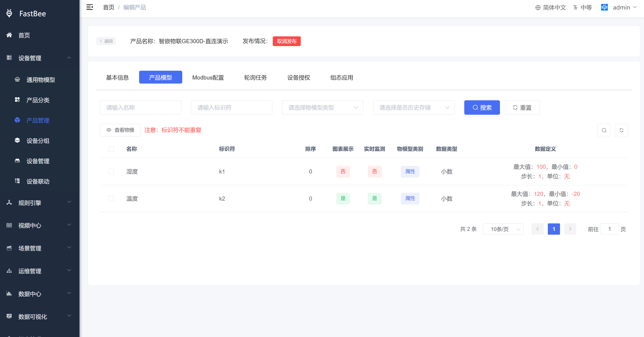Open the 10条/页 page size dropdown
This screenshot has width=644, height=337.
click(503, 229)
